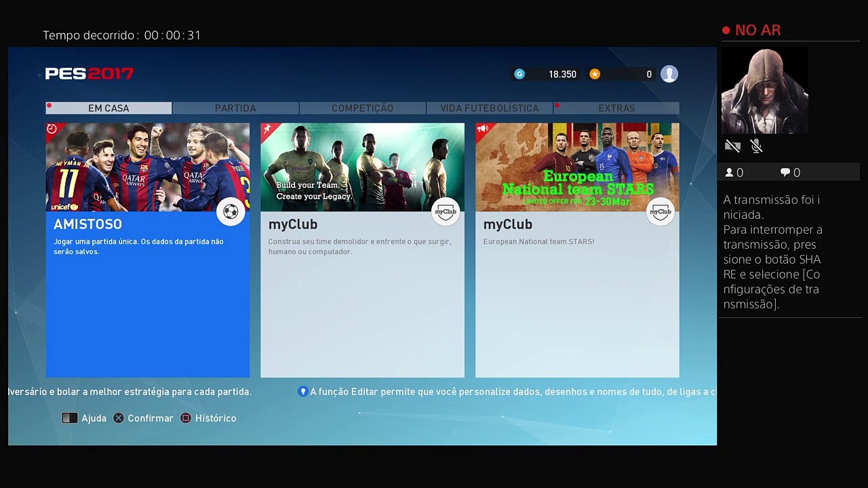Click the pin icon on Build your Team banner
The height and width of the screenshot is (488, 868).
pyautogui.click(x=267, y=129)
